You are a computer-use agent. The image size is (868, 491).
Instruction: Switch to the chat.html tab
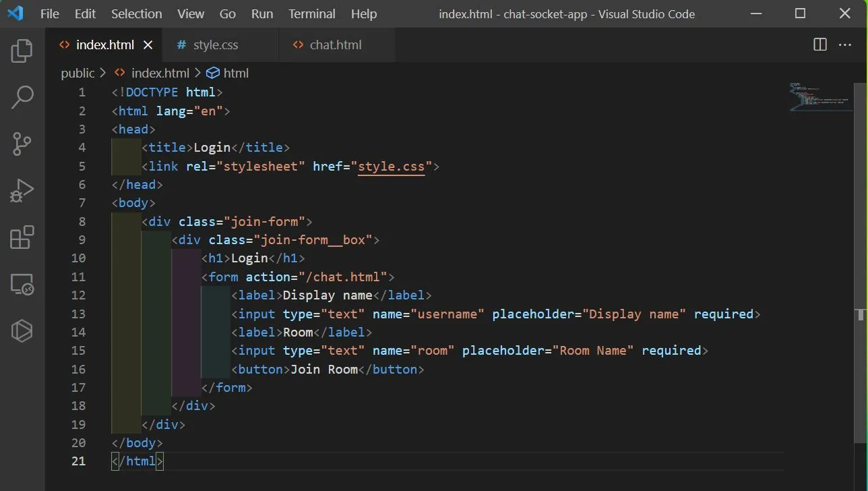pyautogui.click(x=336, y=45)
